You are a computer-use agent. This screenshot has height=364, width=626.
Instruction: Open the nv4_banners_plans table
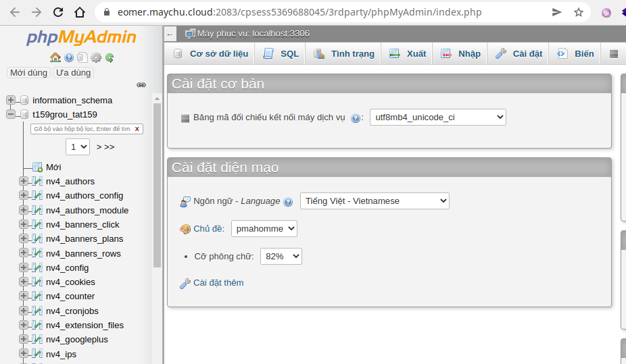click(85, 239)
